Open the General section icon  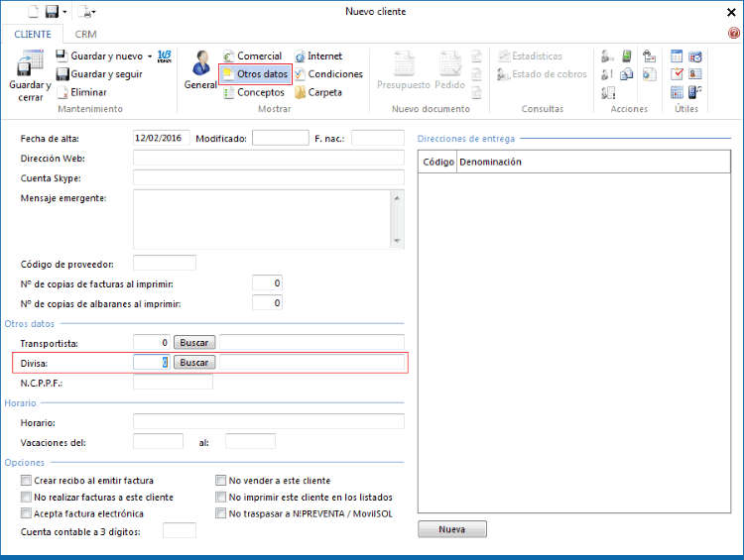[201, 65]
